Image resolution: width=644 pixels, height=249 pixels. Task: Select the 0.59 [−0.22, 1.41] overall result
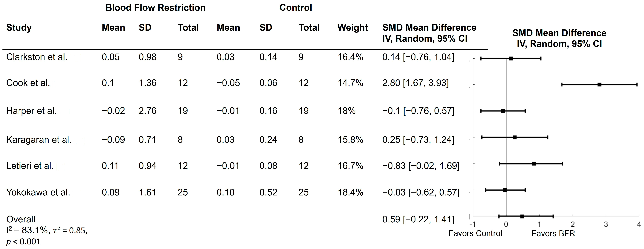point(418,219)
